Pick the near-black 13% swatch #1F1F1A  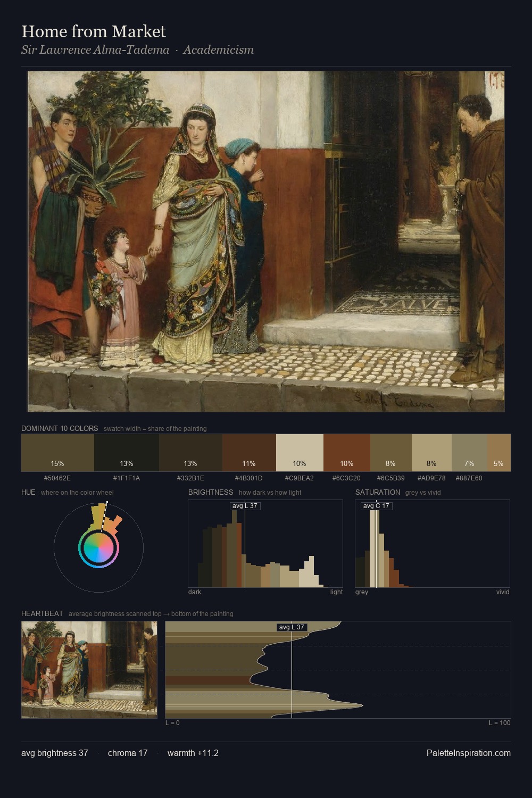tap(127, 453)
